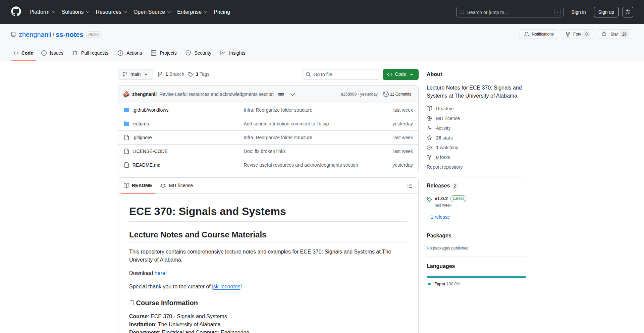Expand commit message ellipsis icon

pos(281,94)
